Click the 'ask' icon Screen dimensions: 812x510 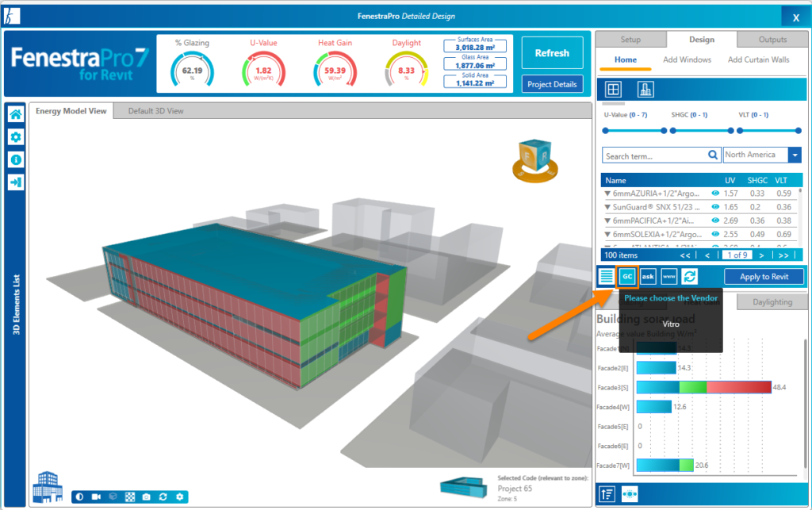click(648, 277)
